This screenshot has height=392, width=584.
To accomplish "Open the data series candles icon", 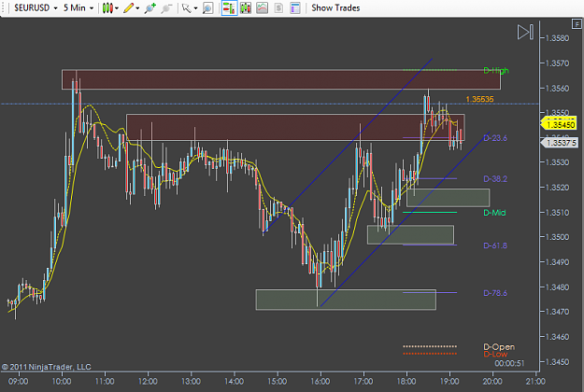I will (x=246, y=7).
